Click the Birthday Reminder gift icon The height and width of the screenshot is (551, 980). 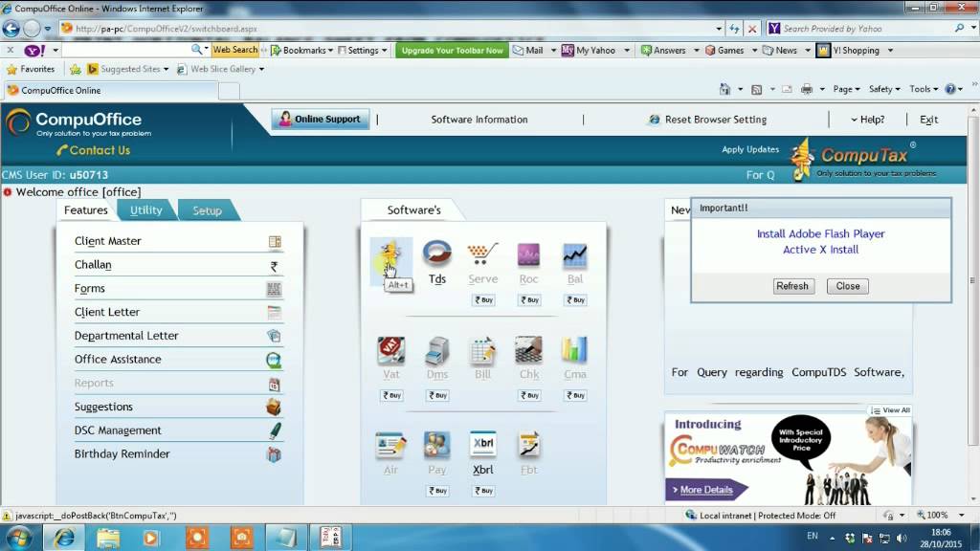pos(274,454)
